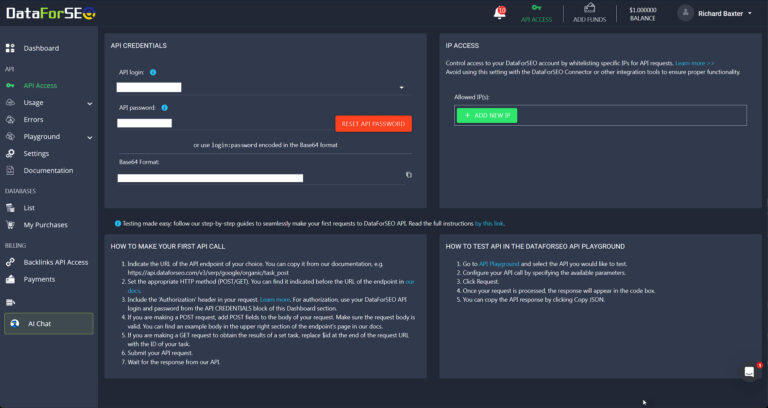Click the Richard Baxter avatar icon
The image size is (768, 408).
(685, 13)
